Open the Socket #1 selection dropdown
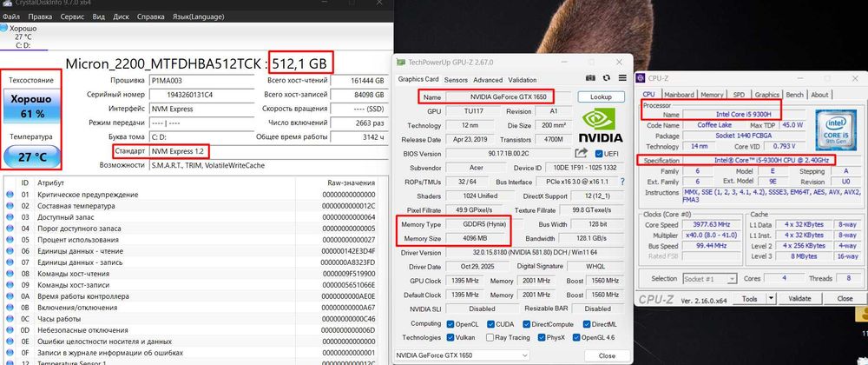 (710, 279)
